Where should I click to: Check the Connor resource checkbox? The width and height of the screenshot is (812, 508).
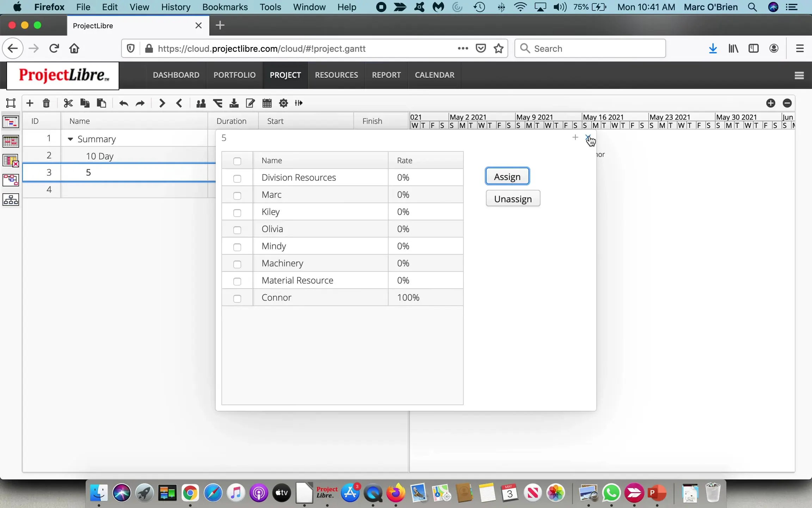coord(237,298)
